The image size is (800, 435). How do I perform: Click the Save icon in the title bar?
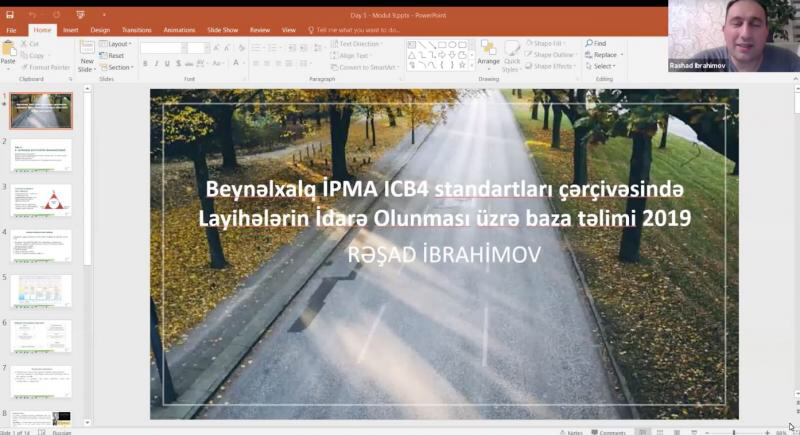[x=9, y=16]
